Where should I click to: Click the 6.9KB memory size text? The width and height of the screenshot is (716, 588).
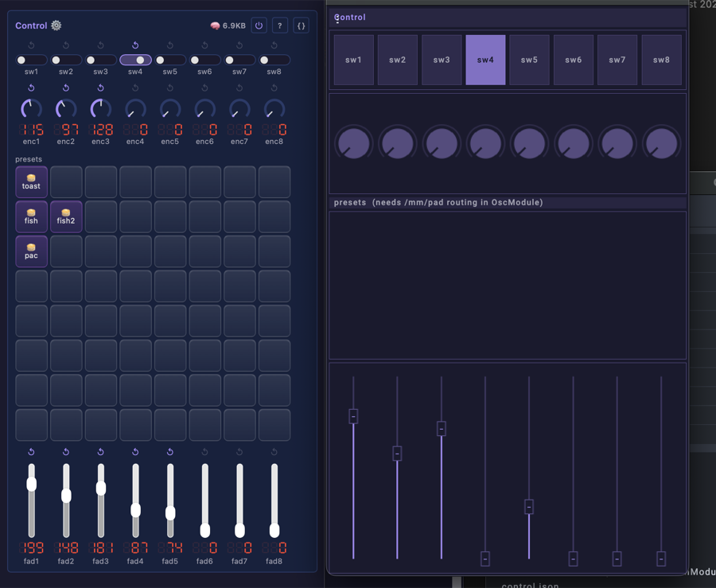[x=234, y=25]
